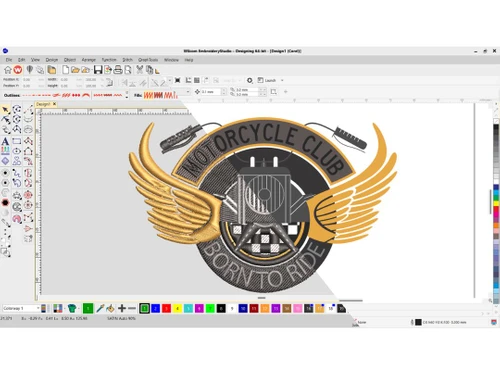Click the Launch button
The width and height of the screenshot is (500, 375).
click(x=267, y=80)
